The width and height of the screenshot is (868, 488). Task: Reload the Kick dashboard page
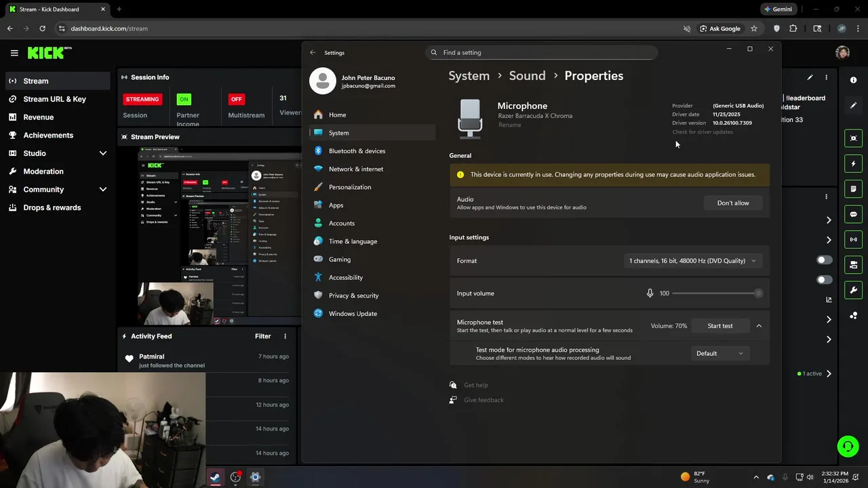[x=42, y=28]
